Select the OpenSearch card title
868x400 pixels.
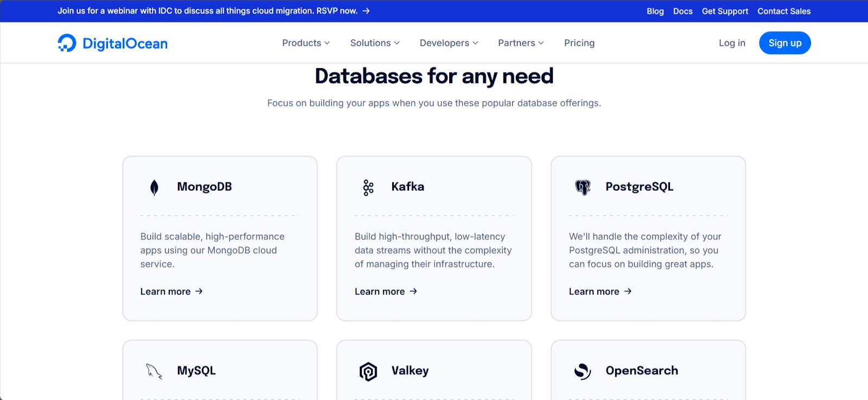(642, 371)
